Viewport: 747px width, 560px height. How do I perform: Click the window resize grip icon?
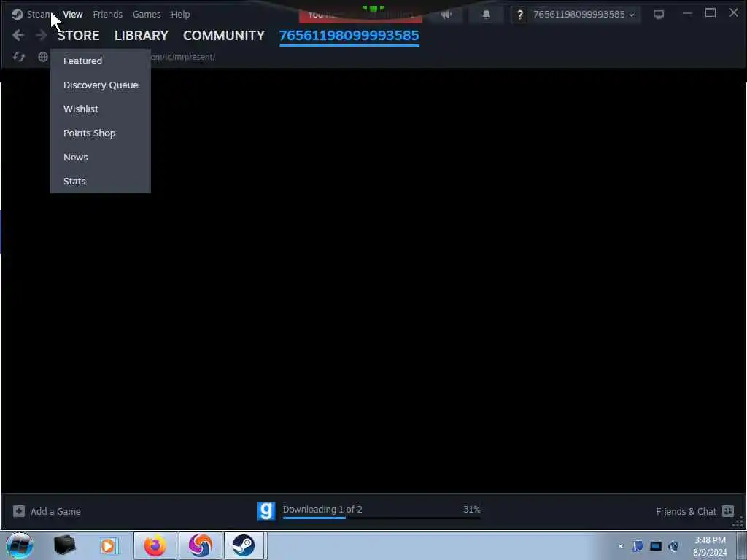pyautogui.click(x=738, y=522)
